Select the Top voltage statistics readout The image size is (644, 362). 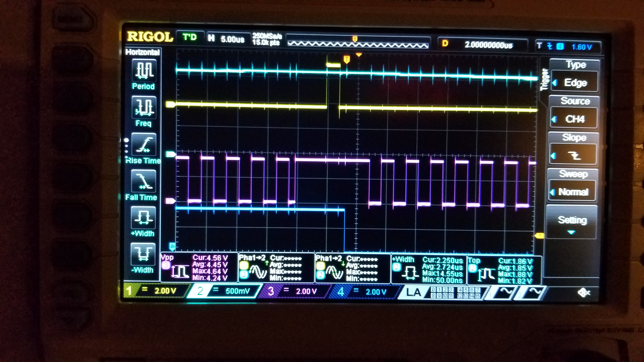(x=504, y=270)
